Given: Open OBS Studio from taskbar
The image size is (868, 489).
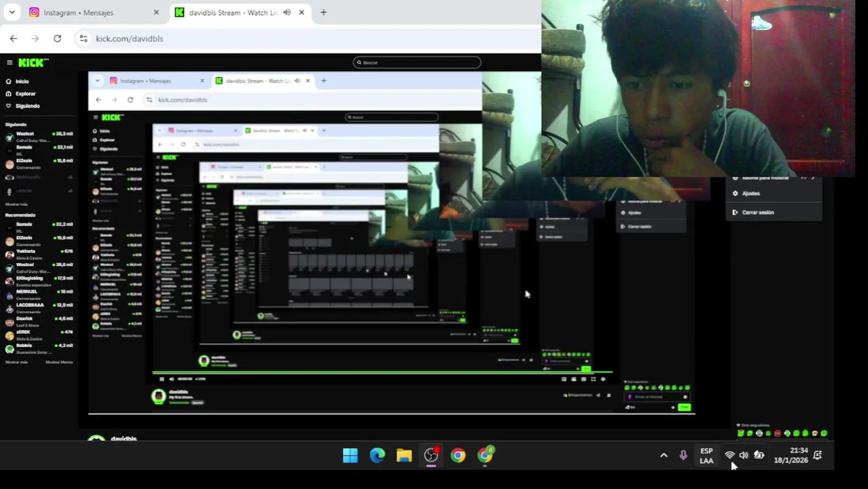Looking at the screenshot, I should click(x=431, y=456).
